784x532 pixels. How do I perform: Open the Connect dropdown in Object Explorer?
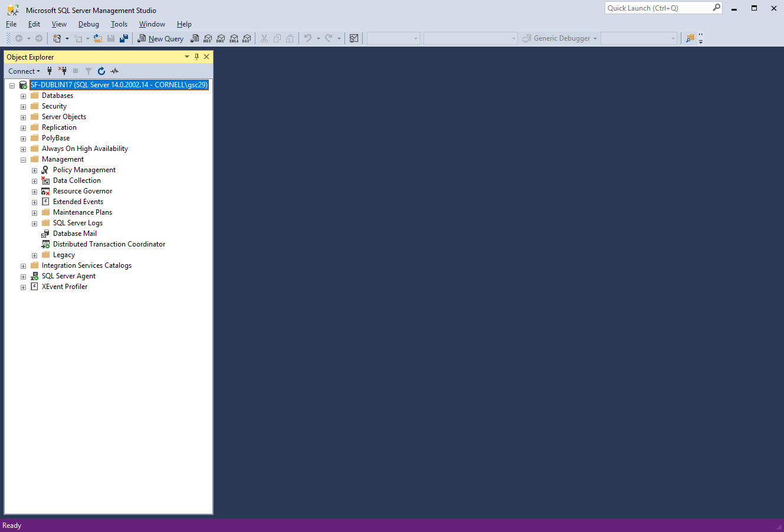(24, 71)
